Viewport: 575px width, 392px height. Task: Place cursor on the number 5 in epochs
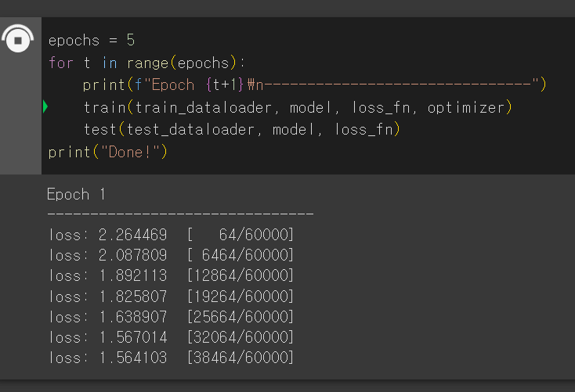click(x=131, y=40)
